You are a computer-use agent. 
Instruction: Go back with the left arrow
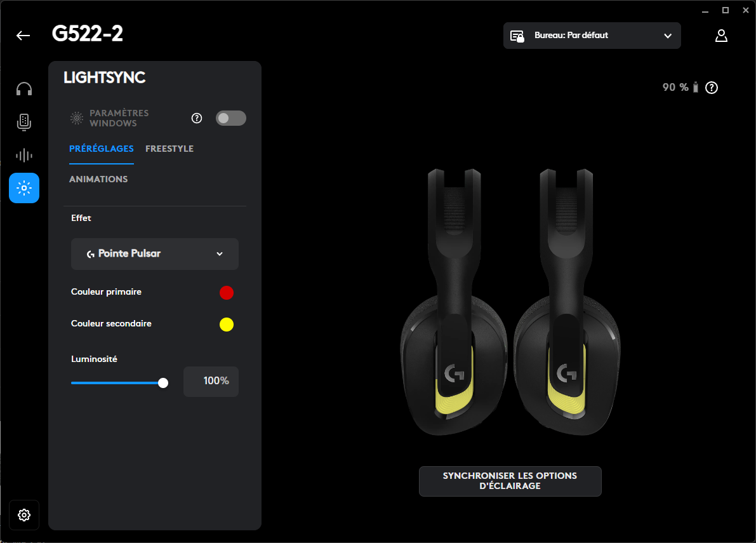pyautogui.click(x=23, y=36)
